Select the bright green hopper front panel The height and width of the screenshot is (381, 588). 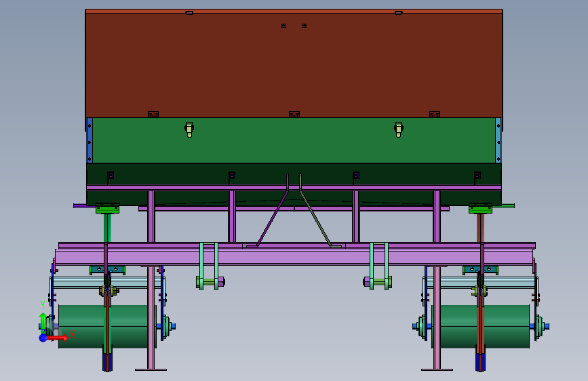294,140
